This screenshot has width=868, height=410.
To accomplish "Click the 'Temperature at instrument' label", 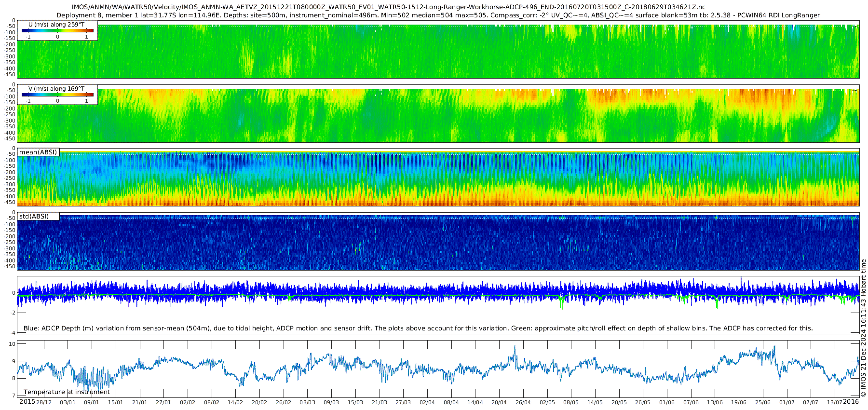I will [67, 392].
